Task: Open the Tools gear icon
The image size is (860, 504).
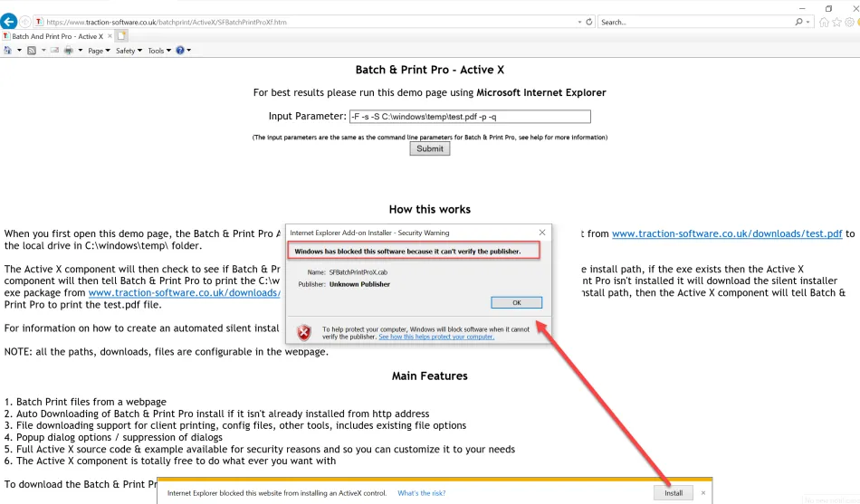Action: click(849, 23)
